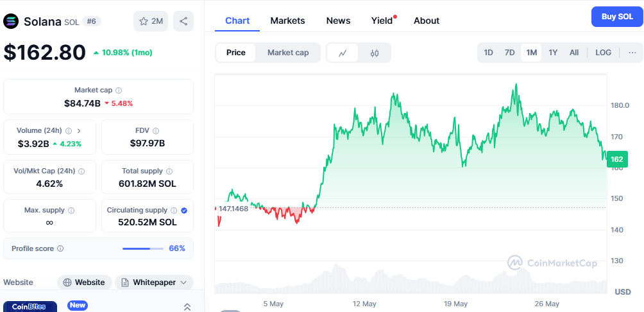644x312 pixels.
Task: Click the $162.80 price text
Action: point(45,53)
